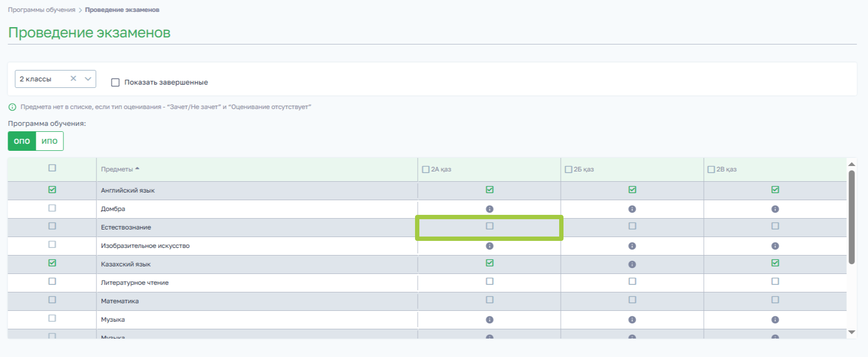Check Естествознание for 2Б каз
This screenshot has height=357, width=868.
[632, 226]
